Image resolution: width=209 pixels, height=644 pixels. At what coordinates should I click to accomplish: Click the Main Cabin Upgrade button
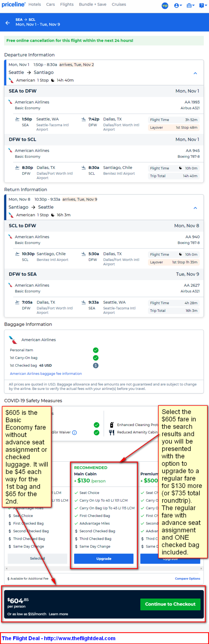tap(104, 558)
